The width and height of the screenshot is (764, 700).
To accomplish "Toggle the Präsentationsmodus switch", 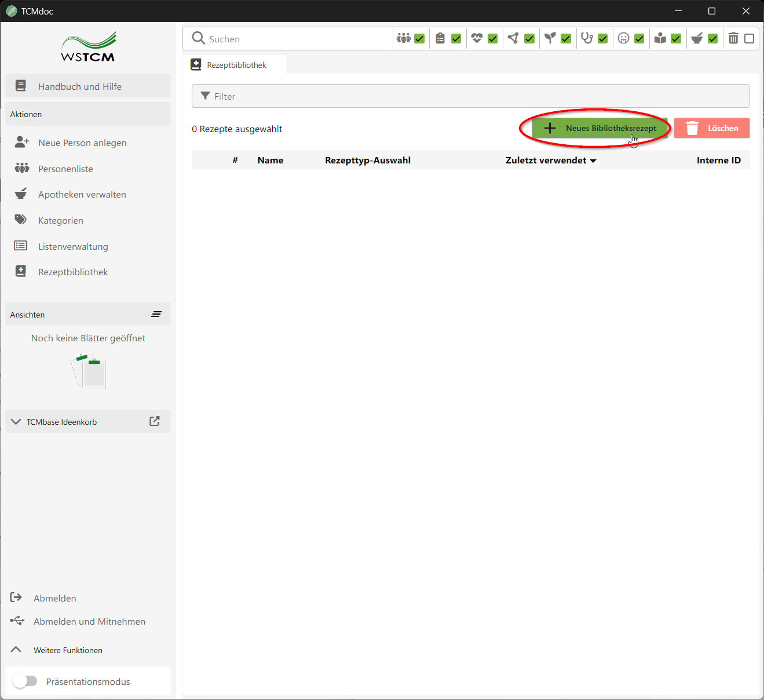I will [x=25, y=681].
